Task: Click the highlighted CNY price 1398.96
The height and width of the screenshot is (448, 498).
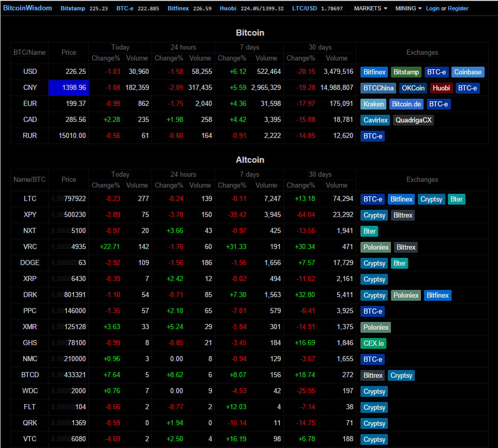Action: tap(68, 87)
